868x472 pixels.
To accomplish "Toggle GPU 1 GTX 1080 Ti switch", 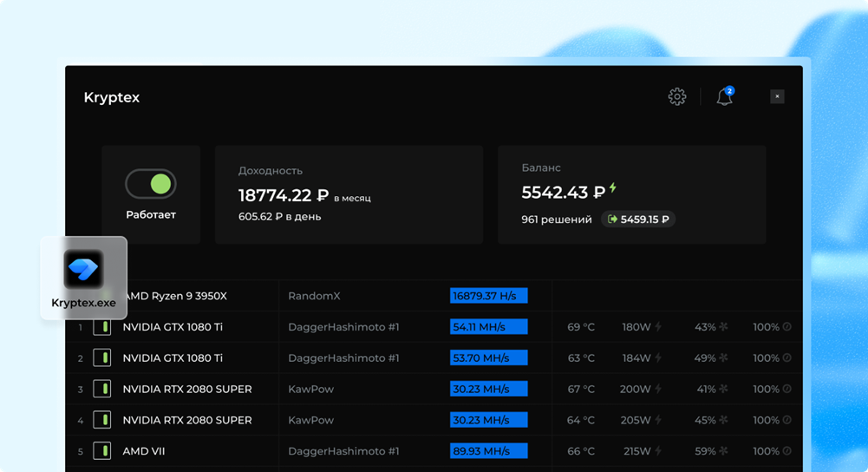I will click(102, 327).
